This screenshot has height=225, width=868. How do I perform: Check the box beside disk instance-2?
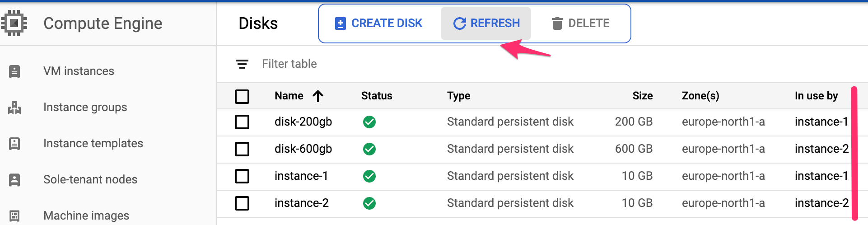point(242,203)
